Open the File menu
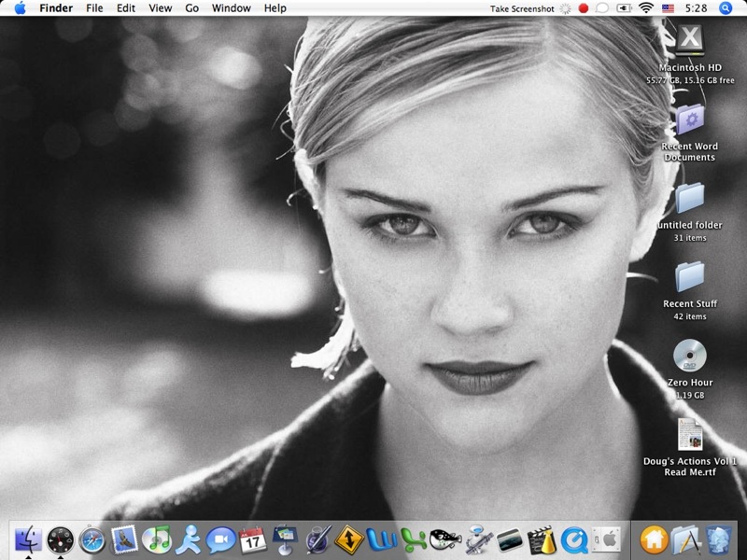Screen dimensions: 747x560 [94, 8]
